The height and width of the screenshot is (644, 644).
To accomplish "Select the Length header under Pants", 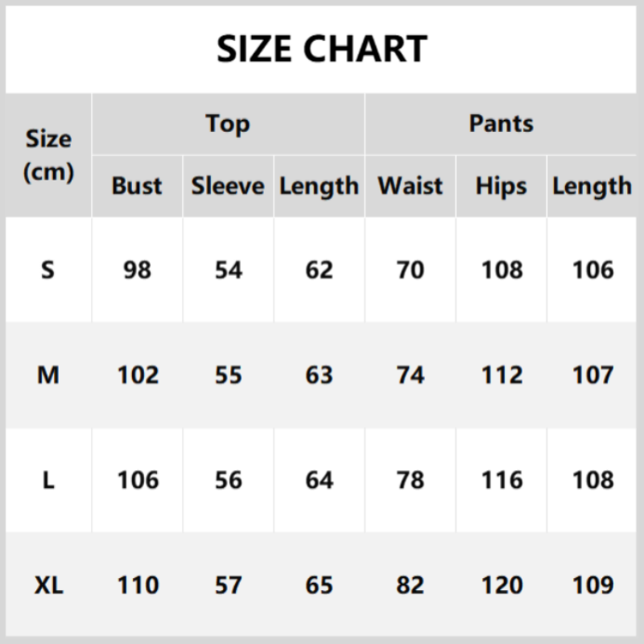I will point(592,186).
